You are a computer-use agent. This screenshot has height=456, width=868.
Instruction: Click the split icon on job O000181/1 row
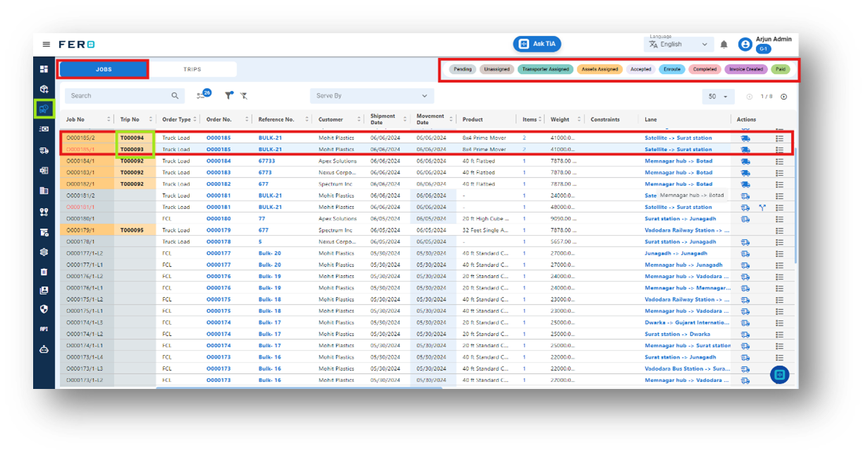click(762, 208)
